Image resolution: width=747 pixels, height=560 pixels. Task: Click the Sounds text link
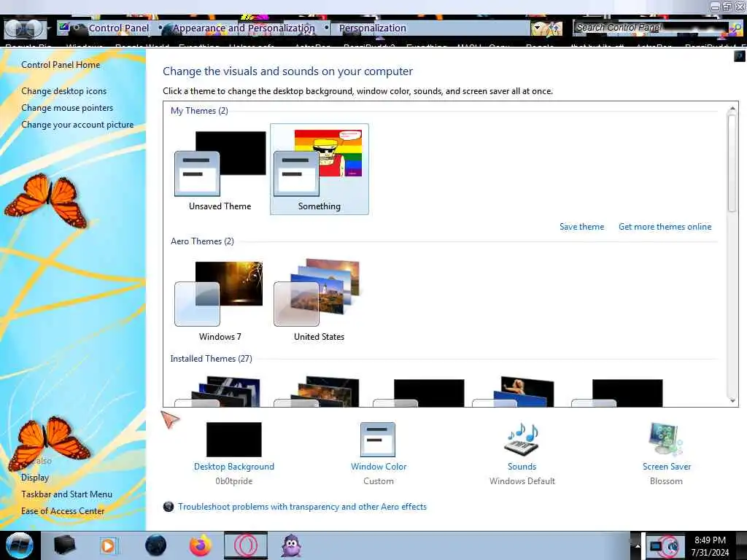[522, 467]
